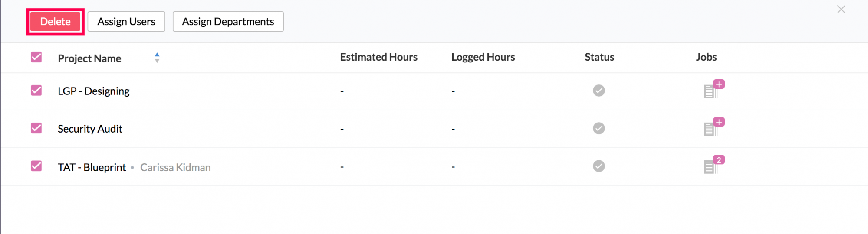The height and width of the screenshot is (234, 868).
Task: Uncheck the Security Audit checkbox
Action: pyautogui.click(x=36, y=128)
